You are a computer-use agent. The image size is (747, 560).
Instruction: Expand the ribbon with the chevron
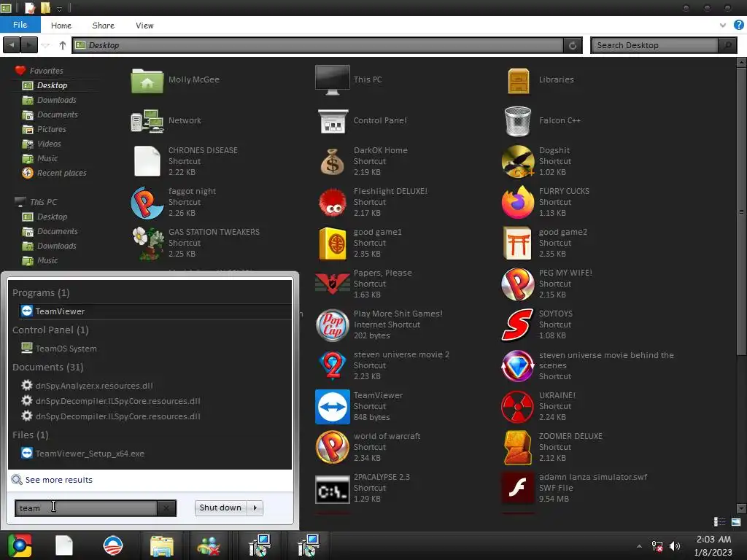coord(723,26)
